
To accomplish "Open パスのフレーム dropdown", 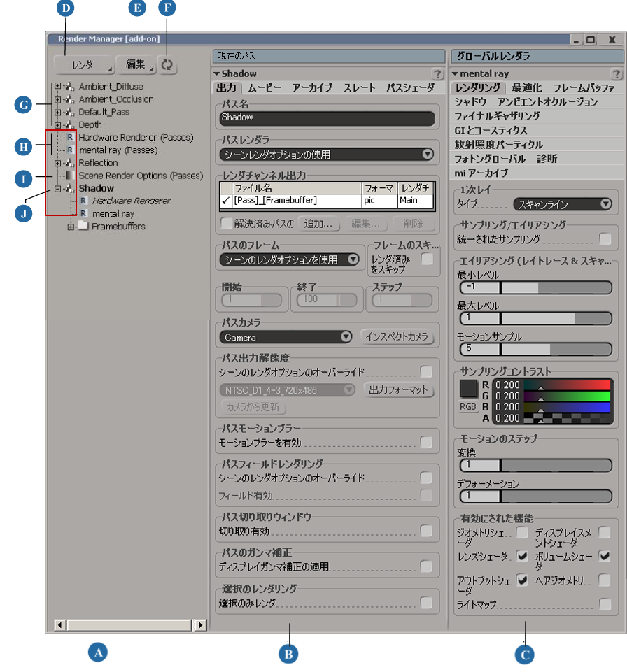I will [290, 259].
